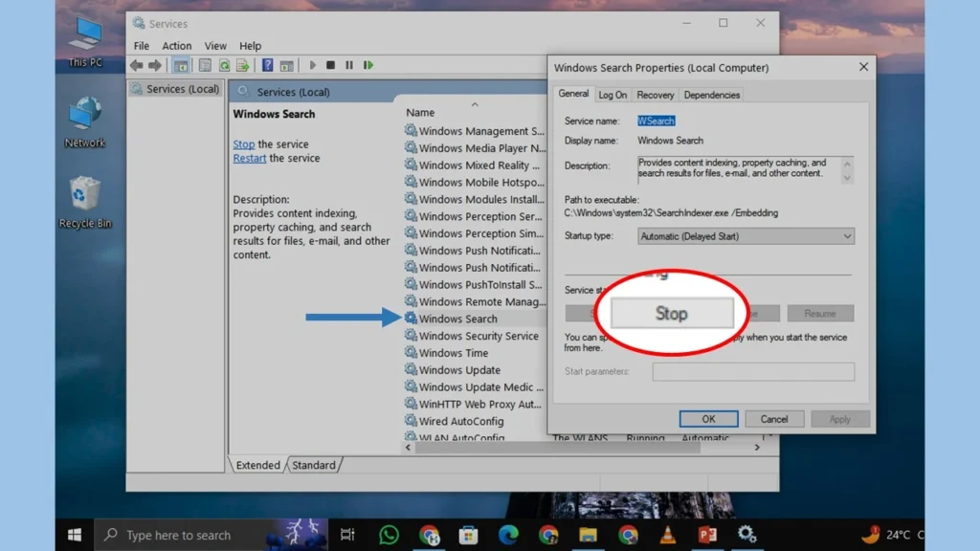Open the Help menu
The height and width of the screenshot is (551, 980).
[x=250, y=46]
